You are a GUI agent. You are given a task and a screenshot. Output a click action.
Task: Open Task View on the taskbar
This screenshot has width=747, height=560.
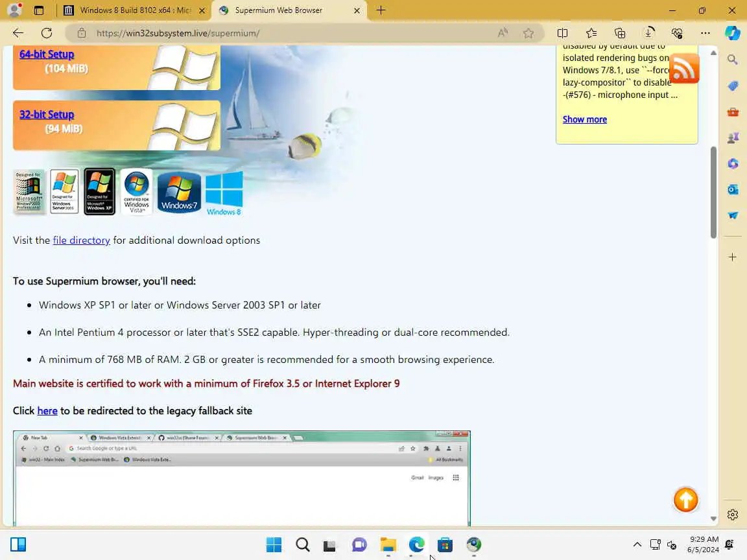click(x=329, y=544)
